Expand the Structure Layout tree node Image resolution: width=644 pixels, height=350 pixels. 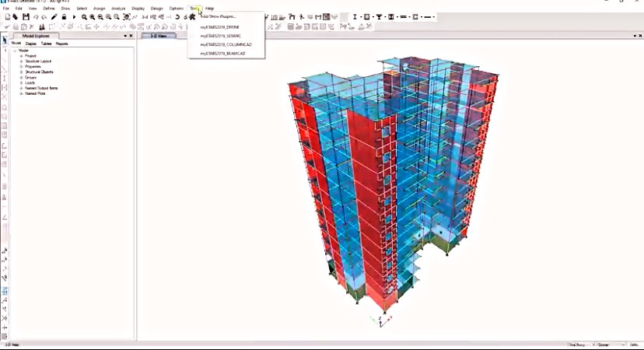click(21, 61)
